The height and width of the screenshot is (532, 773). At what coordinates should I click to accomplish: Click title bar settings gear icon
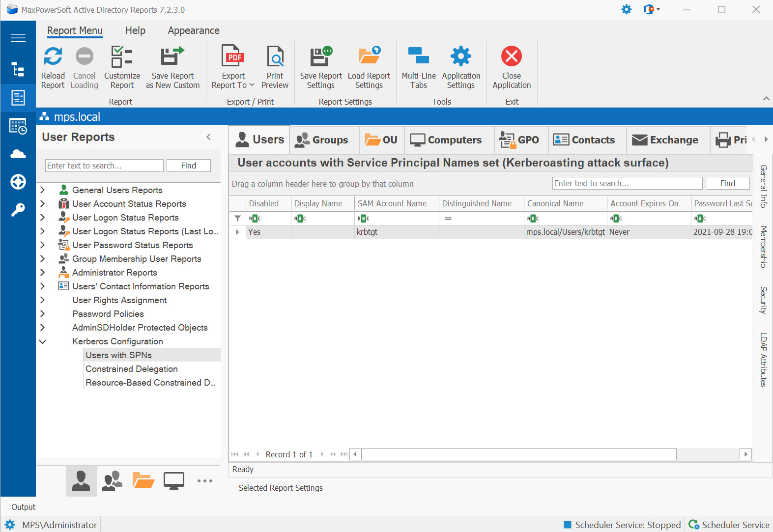pyautogui.click(x=627, y=9)
